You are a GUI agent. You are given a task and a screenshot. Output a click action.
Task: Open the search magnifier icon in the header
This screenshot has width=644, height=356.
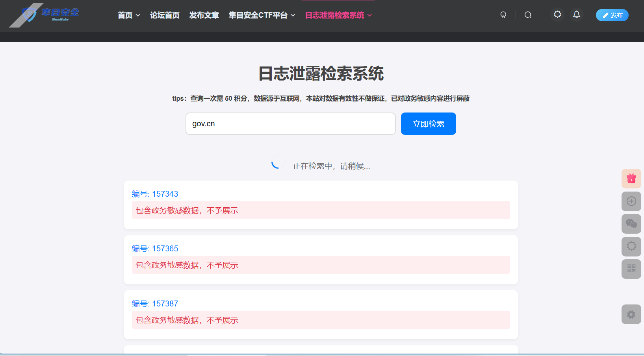(528, 15)
